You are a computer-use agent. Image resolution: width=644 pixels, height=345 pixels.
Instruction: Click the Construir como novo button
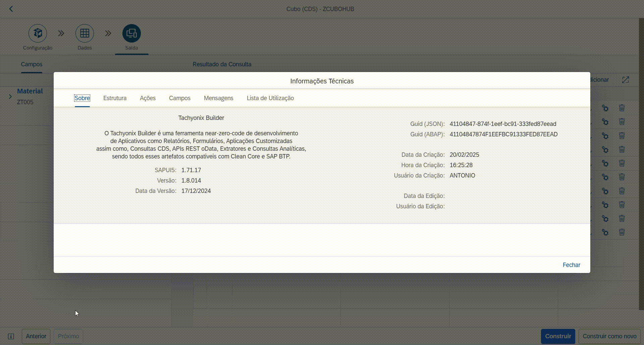click(609, 336)
